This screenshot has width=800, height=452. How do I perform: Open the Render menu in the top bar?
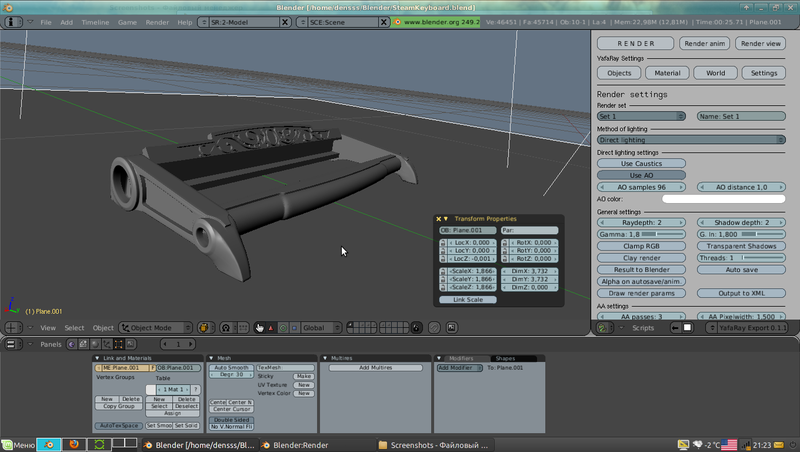click(156, 22)
